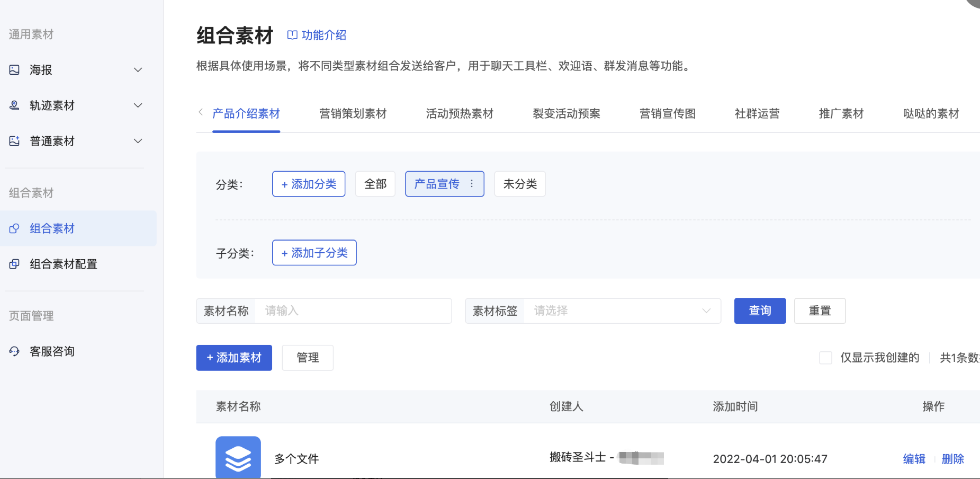The image size is (980, 479).
Task: Click the 添加子分类 button
Action: tap(314, 253)
